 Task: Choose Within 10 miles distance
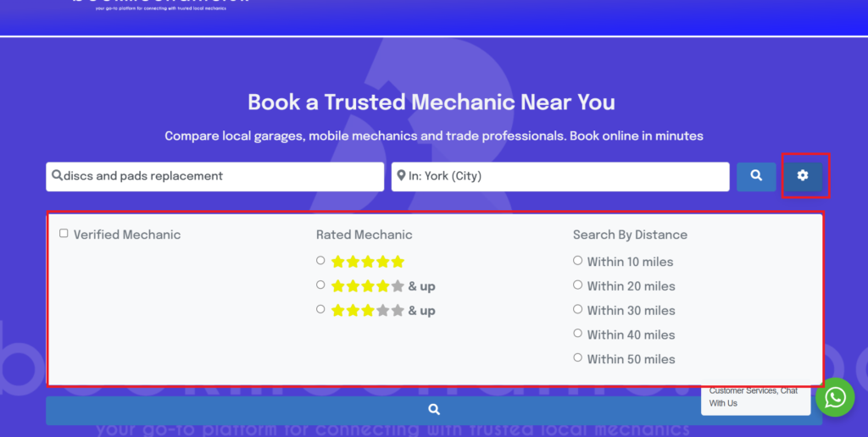[577, 261]
